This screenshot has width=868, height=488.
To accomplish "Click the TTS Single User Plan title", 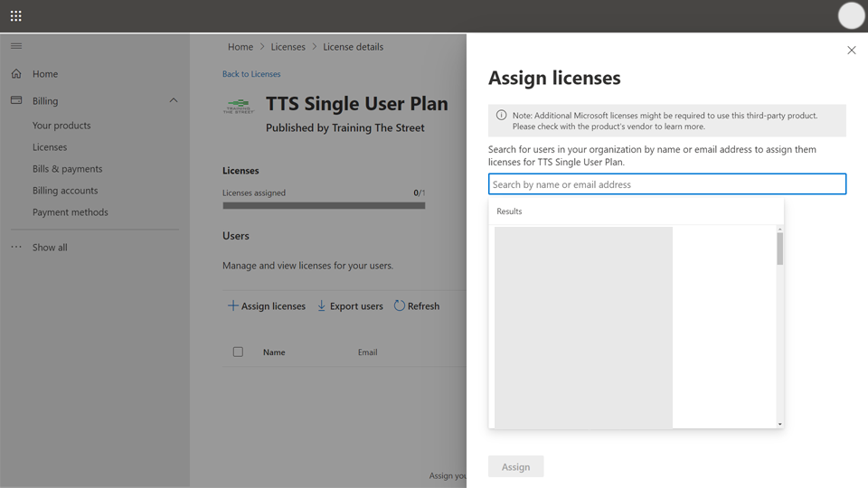I will (357, 103).
